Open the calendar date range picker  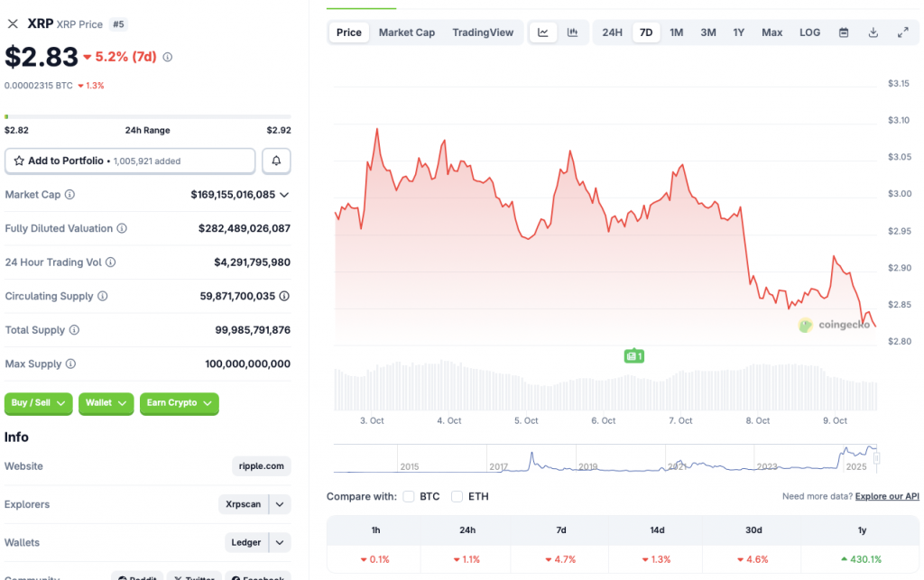coord(844,32)
